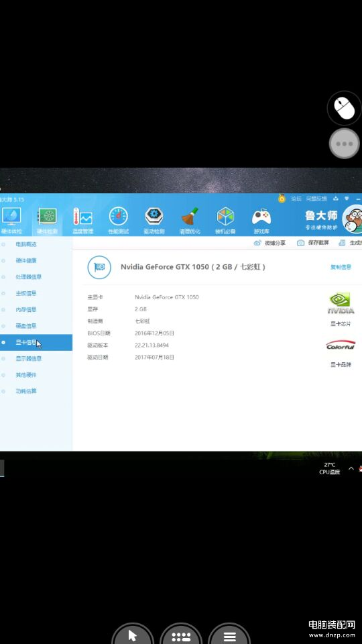Tap the pointer mode button at bottom
Image resolution: width=362 pixels, height=644 pixels.
[x=133, y=635]
